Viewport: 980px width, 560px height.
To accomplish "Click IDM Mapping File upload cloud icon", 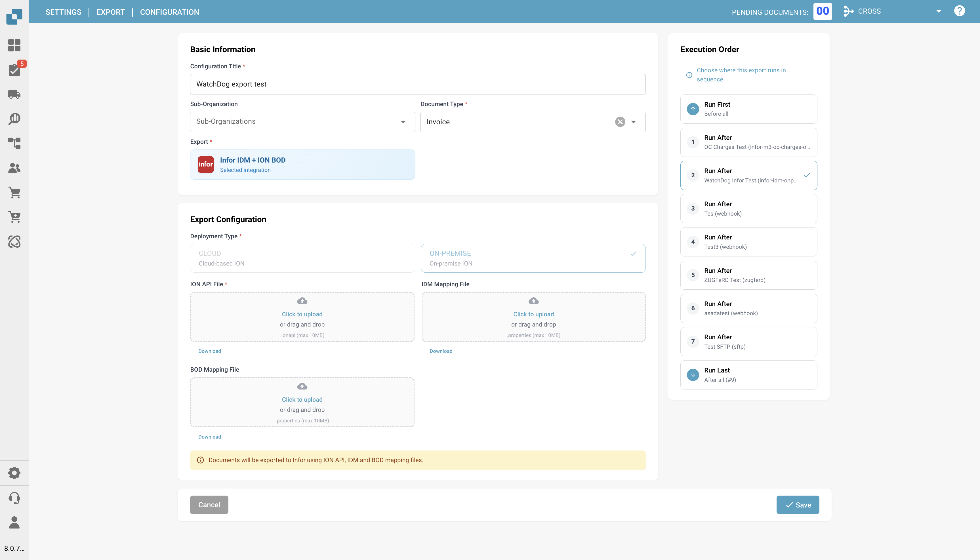I will [x=533, y=301].
